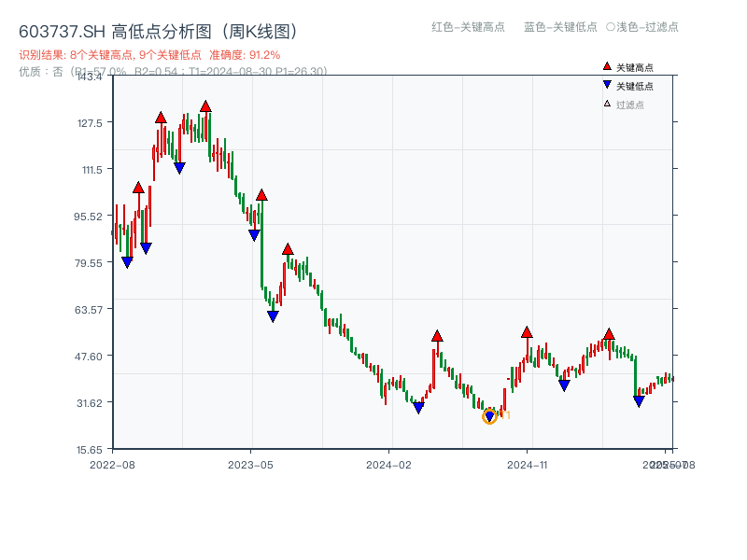The width and height of the screenshot is (747, 560).
Task: Toggle the 关键高点 legend entry
Action: 627,67
